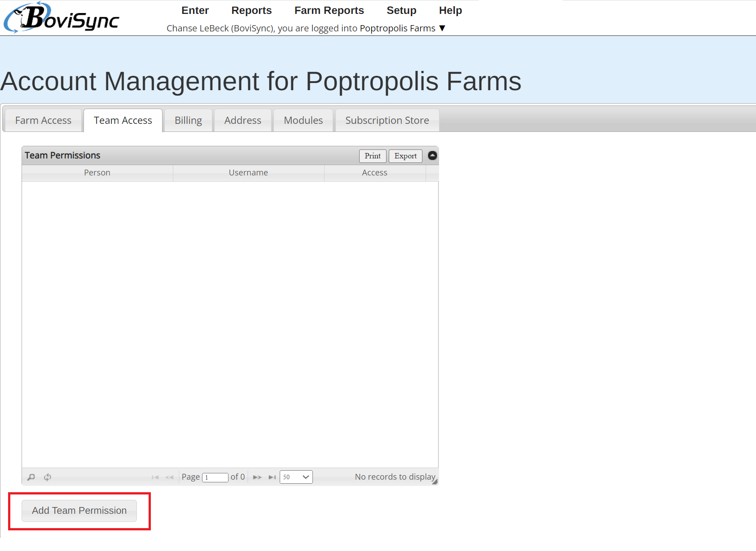Viewport: 756px width, 551px height.
Task: Click the Add Team Permission button
Action: click(x=79, y=511)
